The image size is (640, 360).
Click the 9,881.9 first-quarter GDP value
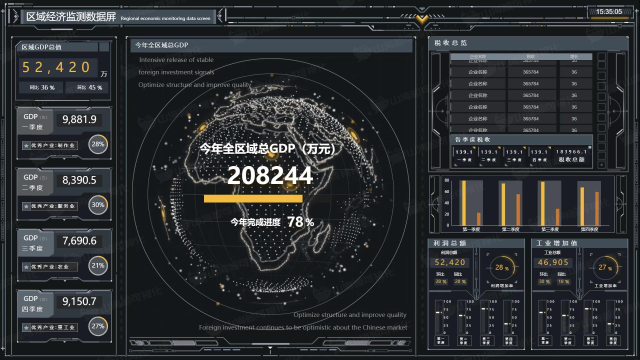[80, 119]
